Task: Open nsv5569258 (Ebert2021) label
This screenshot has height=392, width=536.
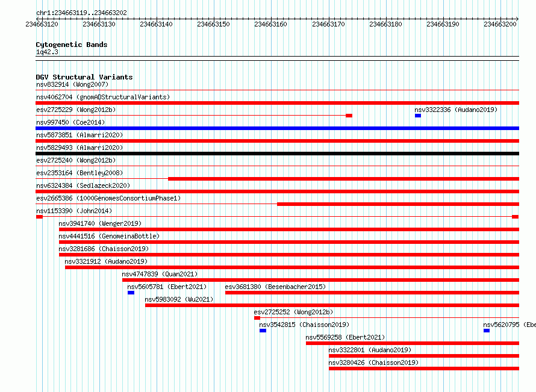Action: click(345, 337)
